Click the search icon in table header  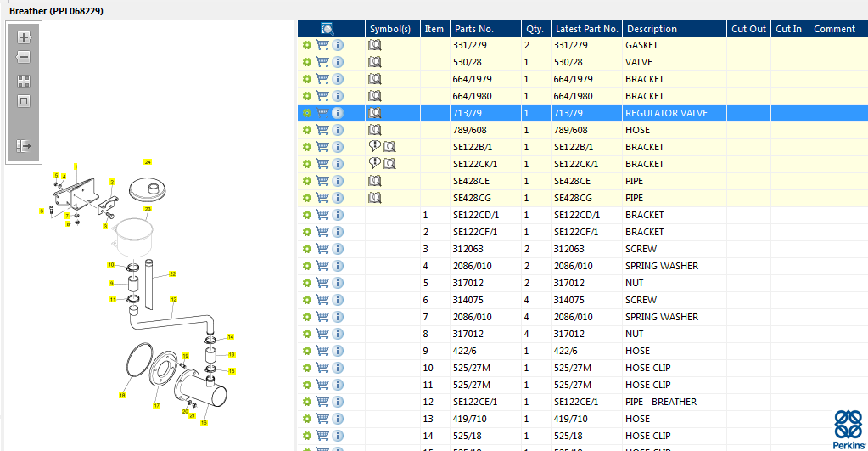click(328, 29)
